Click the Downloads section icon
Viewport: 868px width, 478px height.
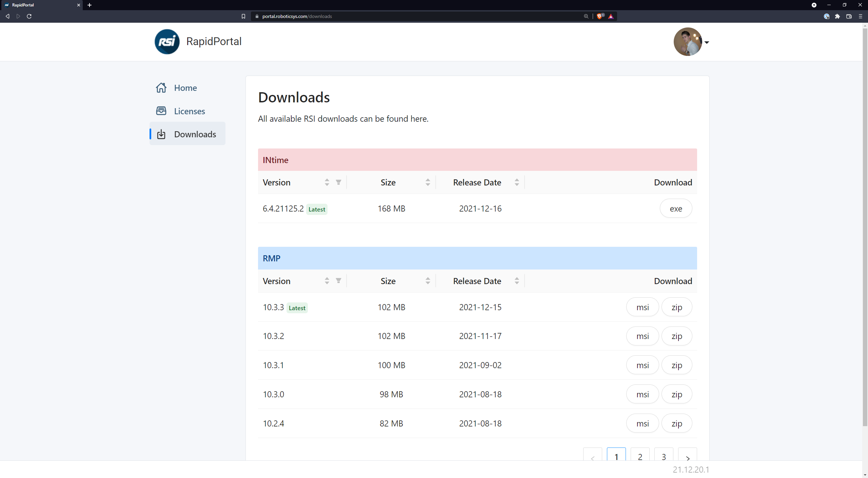coord(162,134)
